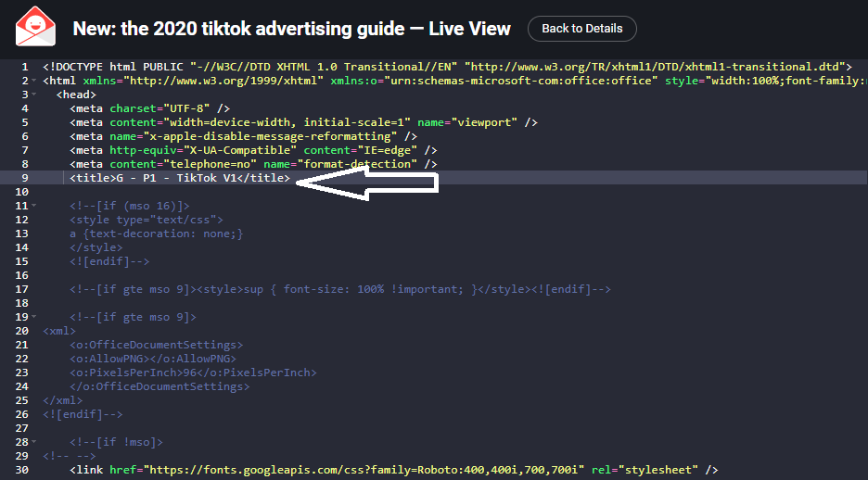Click the line number 17 in gutter
Screen dimensions: 868x480
(21, 289)
